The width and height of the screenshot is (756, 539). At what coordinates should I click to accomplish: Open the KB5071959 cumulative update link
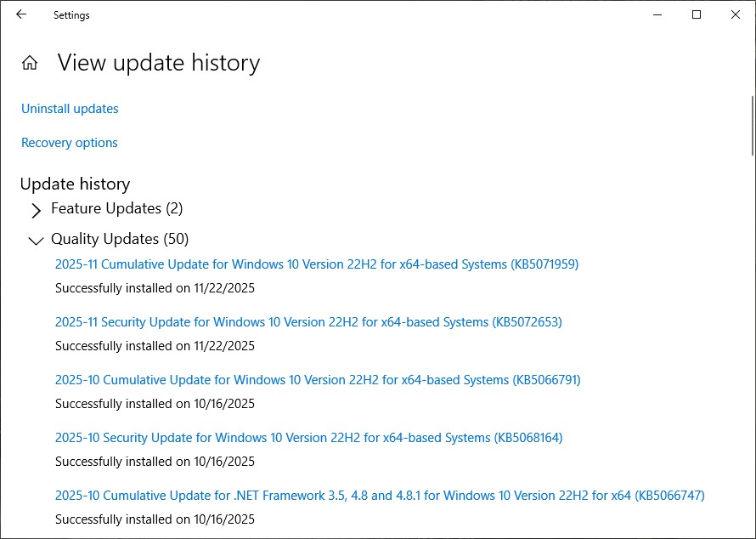tap(316, 264)
